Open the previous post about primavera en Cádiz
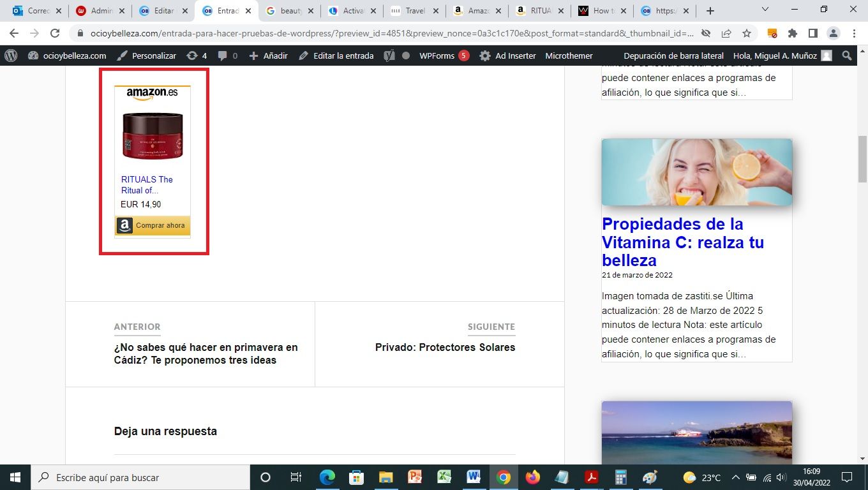 [x=206, y=353]
